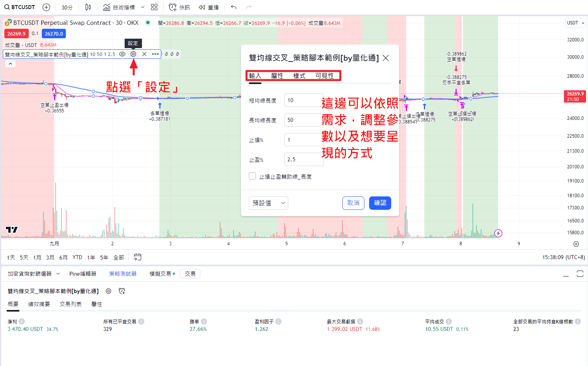Screen dimensions: 588x366
Task: Select YTD time range
Action: click(x=77, y=258)
